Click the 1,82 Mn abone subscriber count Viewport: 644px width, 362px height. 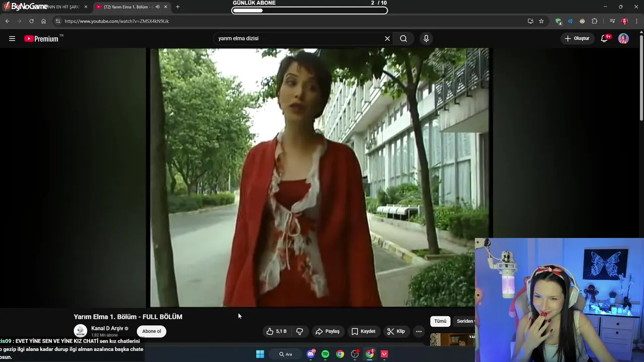(x=104, y=335)
